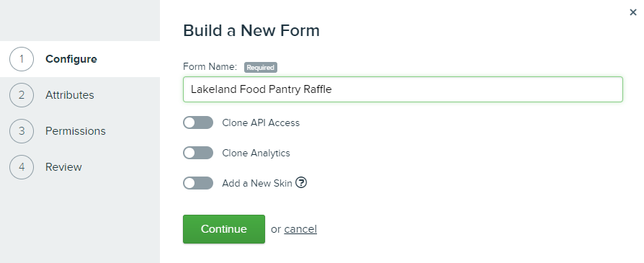
Task: Click the Clone API Access label text
Action: tap(261, 123)
